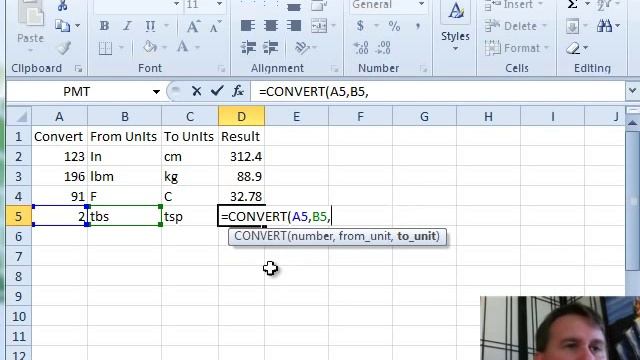
Task: Click to_unit in CONVERT tooltip
Action: [416, 236]
